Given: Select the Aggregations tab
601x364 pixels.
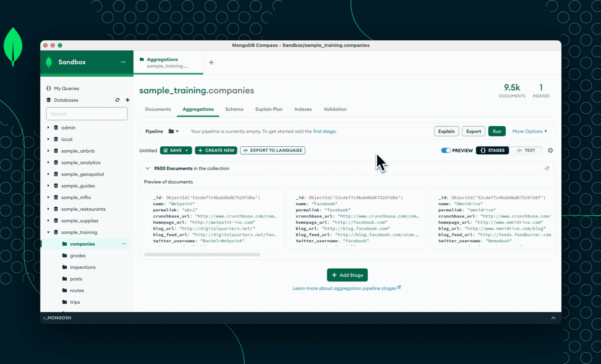Looking at the screenshot, I should pos(198,109).
